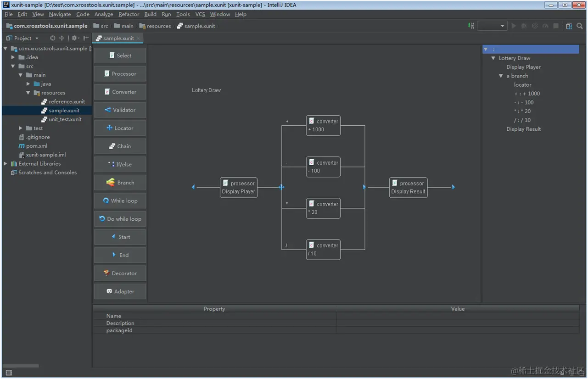The width and height of the screenshot is (588, 379).
Task: Choose the Decorator palette tool
Action: (x=120, y=273)
